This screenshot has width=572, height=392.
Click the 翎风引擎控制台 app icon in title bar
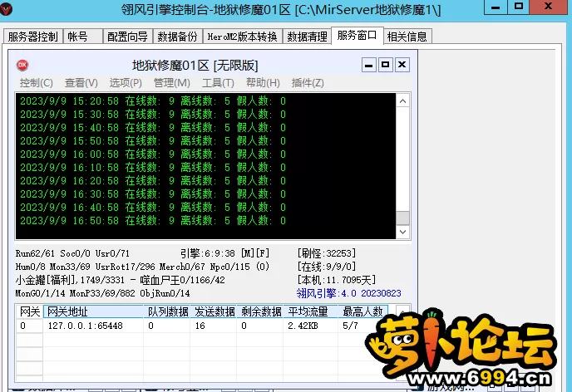[6, 9]
